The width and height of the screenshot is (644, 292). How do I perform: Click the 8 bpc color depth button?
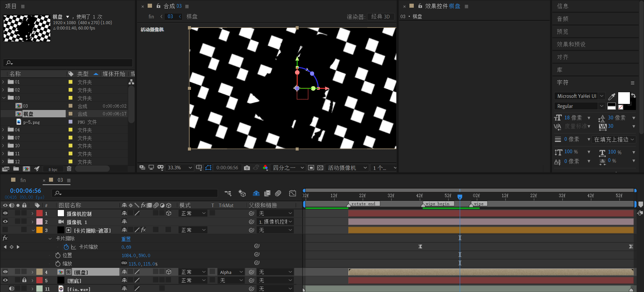click(x=53, y=169)
